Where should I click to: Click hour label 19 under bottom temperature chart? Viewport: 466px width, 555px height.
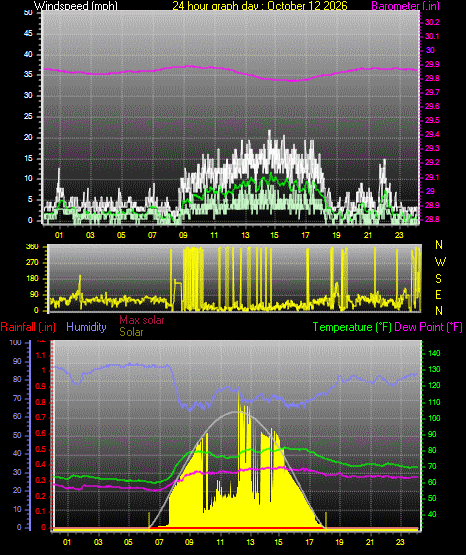(x=339, y=542)
